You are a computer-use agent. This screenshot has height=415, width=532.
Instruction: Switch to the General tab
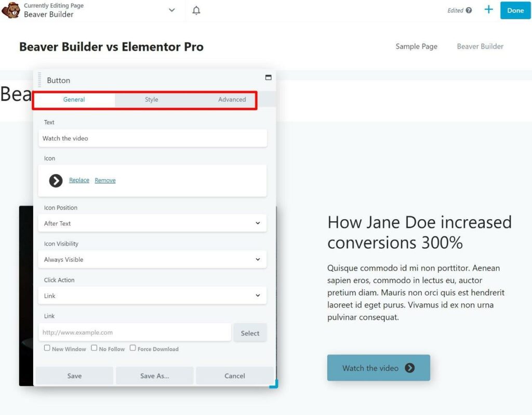74,99
